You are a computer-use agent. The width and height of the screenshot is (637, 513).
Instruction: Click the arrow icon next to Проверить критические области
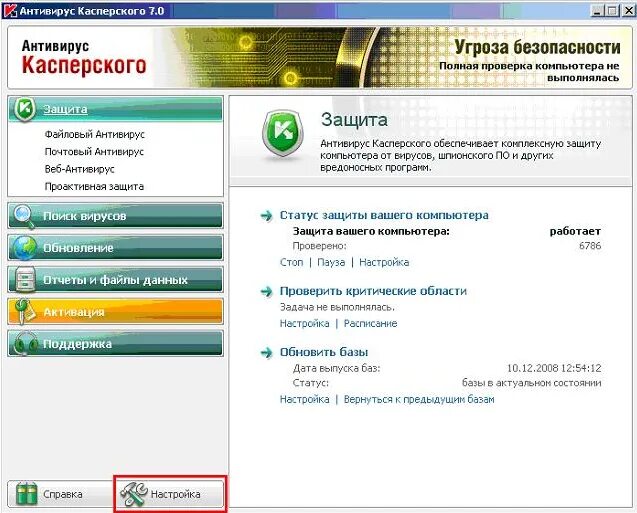point(266,291)
